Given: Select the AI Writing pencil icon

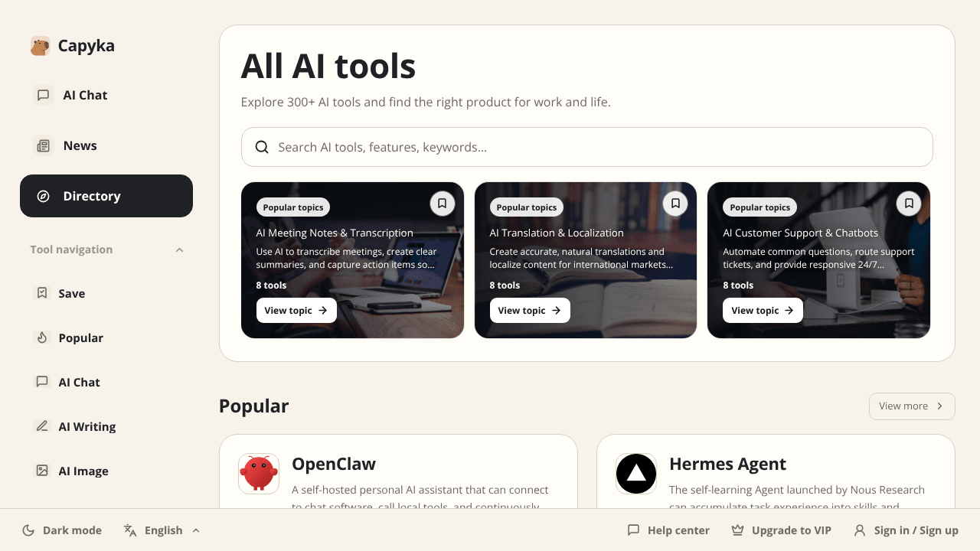Looking at the screenshot, I should point(42,426).
